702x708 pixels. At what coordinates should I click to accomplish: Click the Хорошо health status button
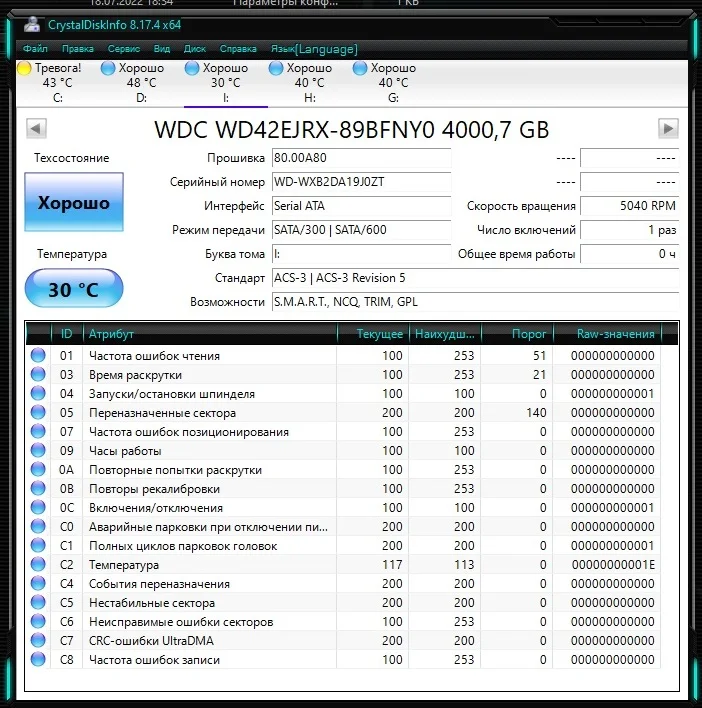coord(74,202)
